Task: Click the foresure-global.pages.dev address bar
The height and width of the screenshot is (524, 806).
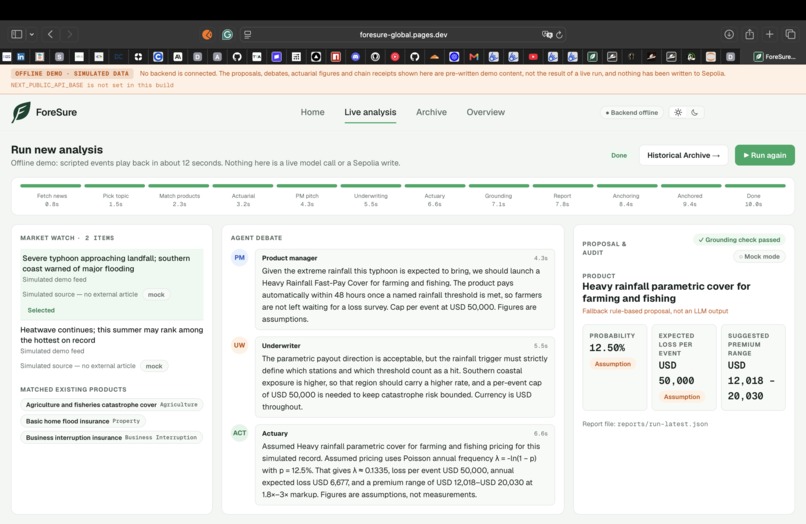Action: coord(404,34)
